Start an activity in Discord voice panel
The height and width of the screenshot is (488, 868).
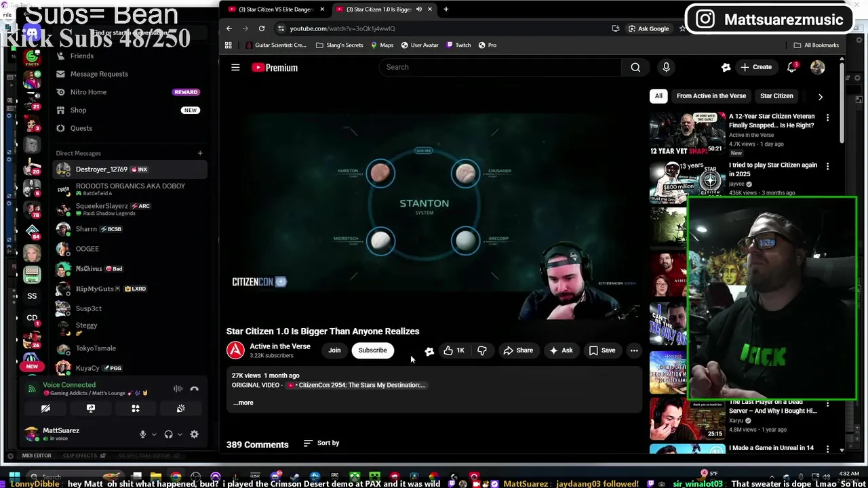point(136,408)
